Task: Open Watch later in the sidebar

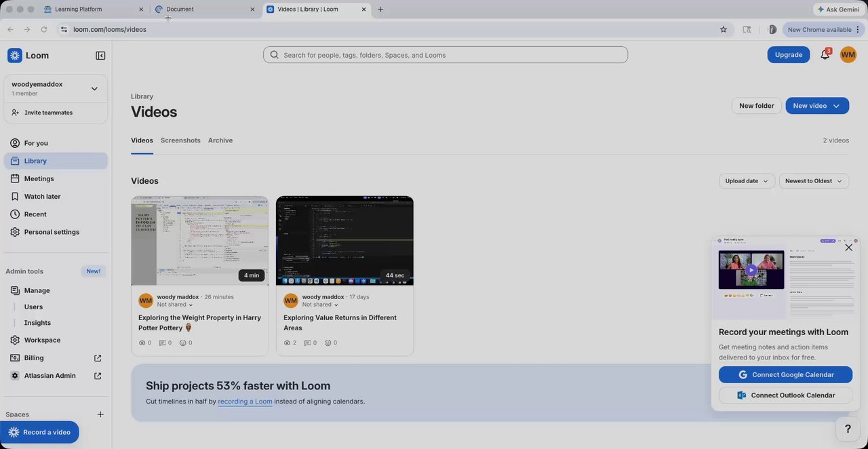Action: pos(56,197)
